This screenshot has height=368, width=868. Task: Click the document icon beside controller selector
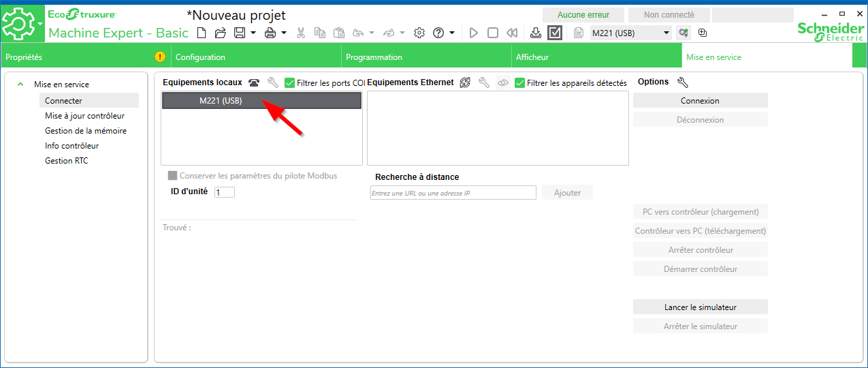coord(579,33)
